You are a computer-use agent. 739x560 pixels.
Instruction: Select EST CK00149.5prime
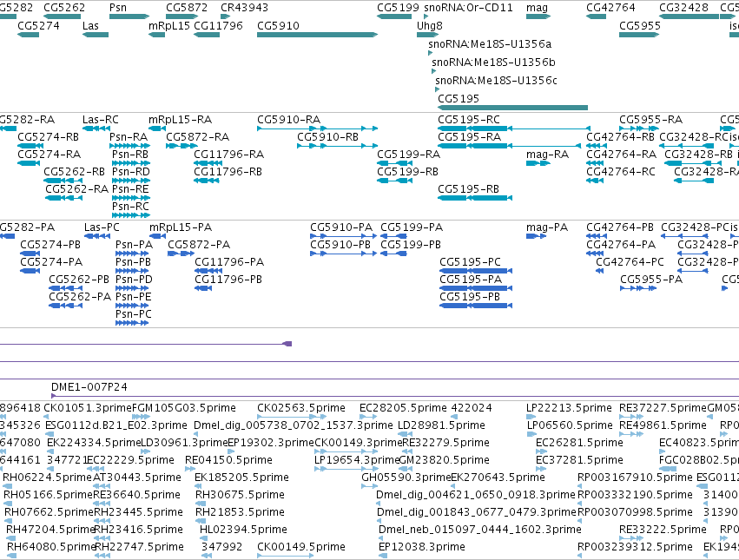301,547
